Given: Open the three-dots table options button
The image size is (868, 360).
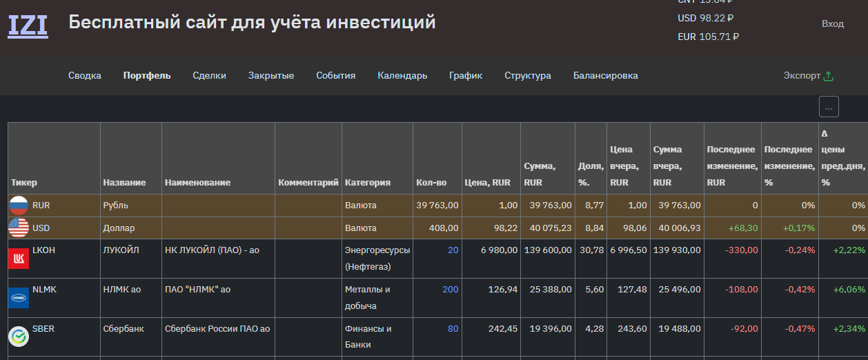Looking at the screenshot, I should point(829,107).
